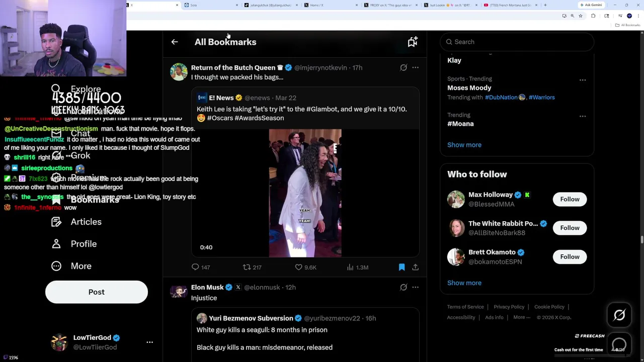
Task: Open Ads info footer link
Action: (494, 317)
